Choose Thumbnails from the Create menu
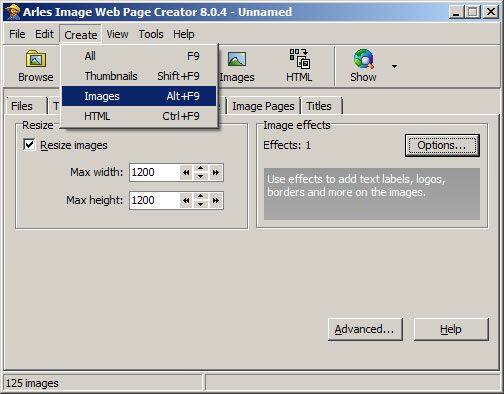The width and height of the screenshot is (504, 394). point(139,76)
